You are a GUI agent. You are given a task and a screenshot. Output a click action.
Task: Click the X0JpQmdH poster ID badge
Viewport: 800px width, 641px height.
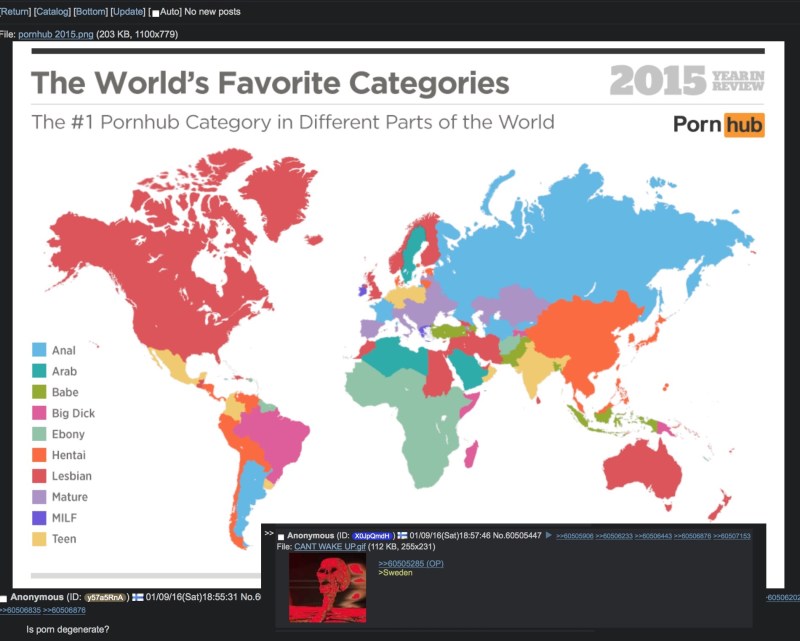point(373,536)
